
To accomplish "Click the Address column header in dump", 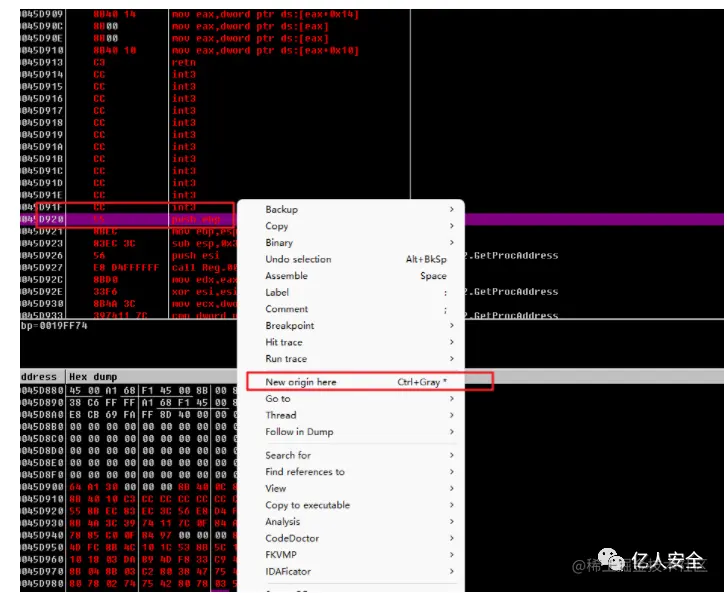I will tap(39, 377).
